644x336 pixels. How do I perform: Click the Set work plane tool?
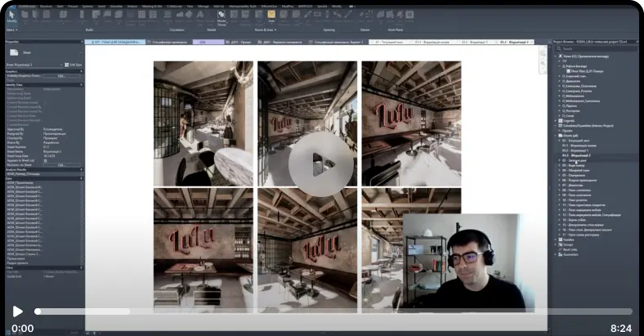(x=381, y=16)
